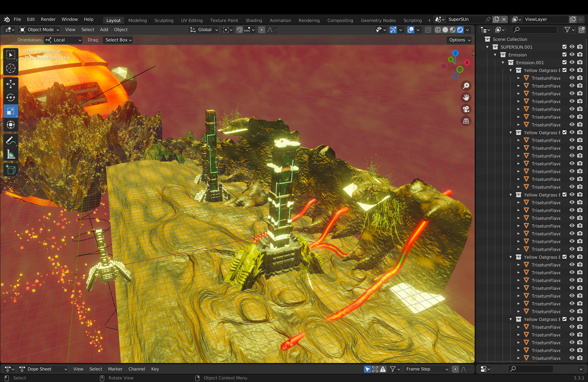
Task: Open the Frame Step dropdown
Action: [426, 369]
